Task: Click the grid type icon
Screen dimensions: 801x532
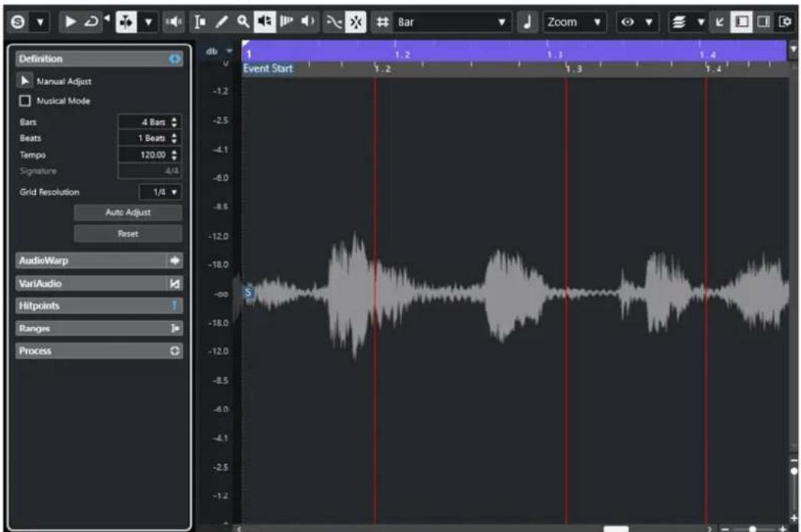Action: pos(382,22)
